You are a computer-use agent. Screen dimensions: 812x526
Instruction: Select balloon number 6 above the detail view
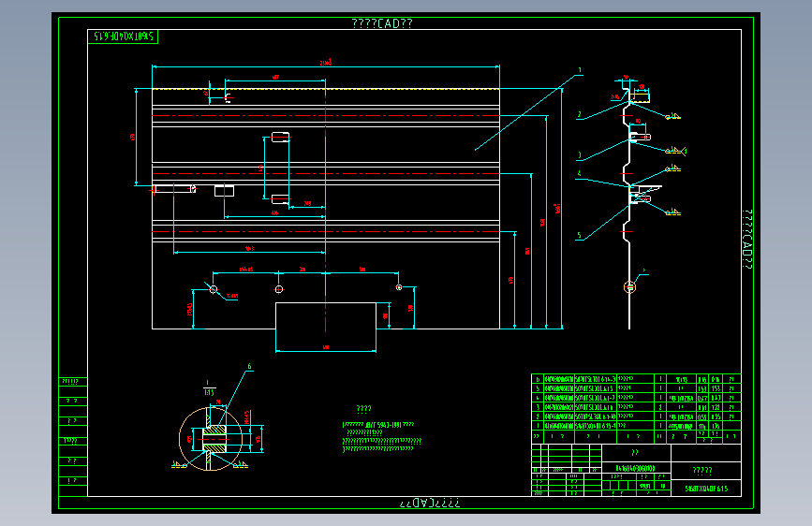pyautogui.click(x=249, y=367)
